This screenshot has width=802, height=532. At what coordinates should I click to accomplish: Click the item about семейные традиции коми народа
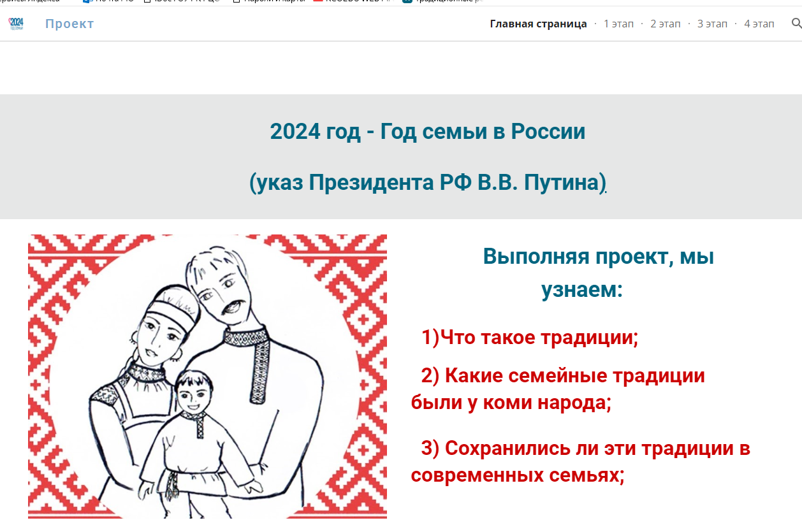(558, 389)
